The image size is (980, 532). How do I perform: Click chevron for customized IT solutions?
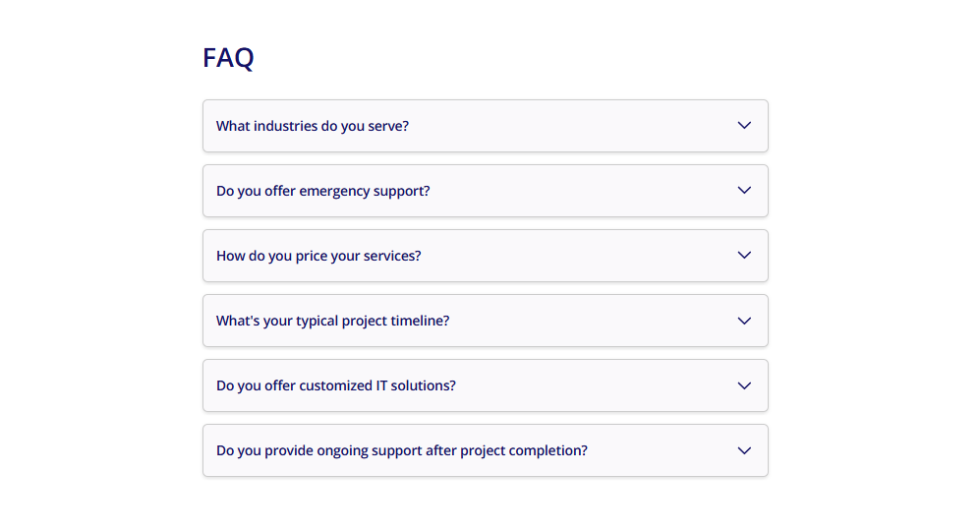pos(744,385)
